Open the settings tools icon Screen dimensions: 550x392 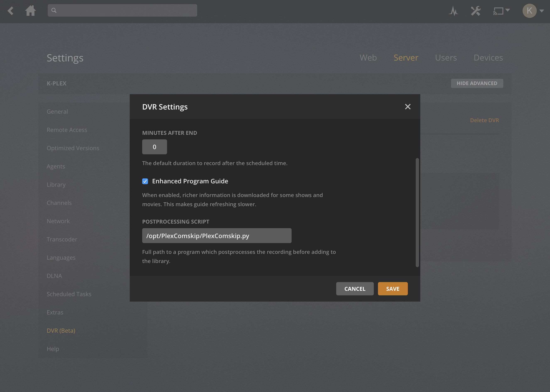pos(476,11)
